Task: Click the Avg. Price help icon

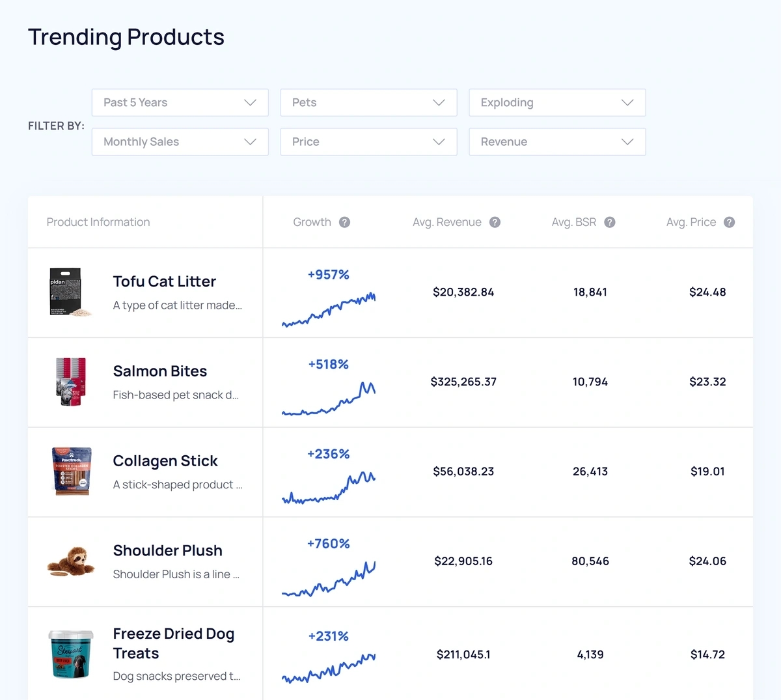Action: (x=730, y=223)
